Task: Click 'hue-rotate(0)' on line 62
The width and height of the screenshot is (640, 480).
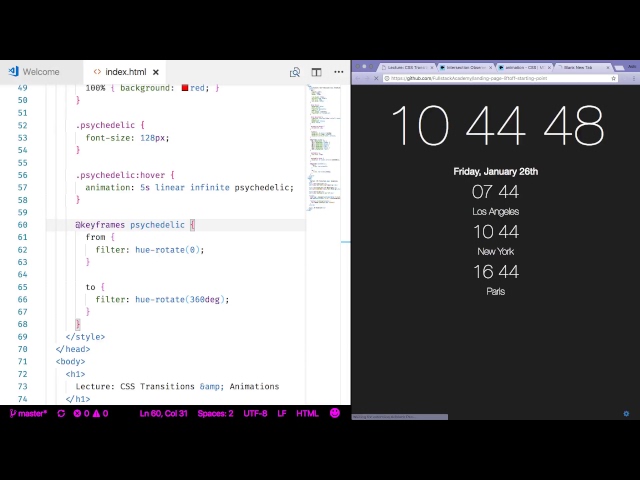Action: [x=167, y=250]
